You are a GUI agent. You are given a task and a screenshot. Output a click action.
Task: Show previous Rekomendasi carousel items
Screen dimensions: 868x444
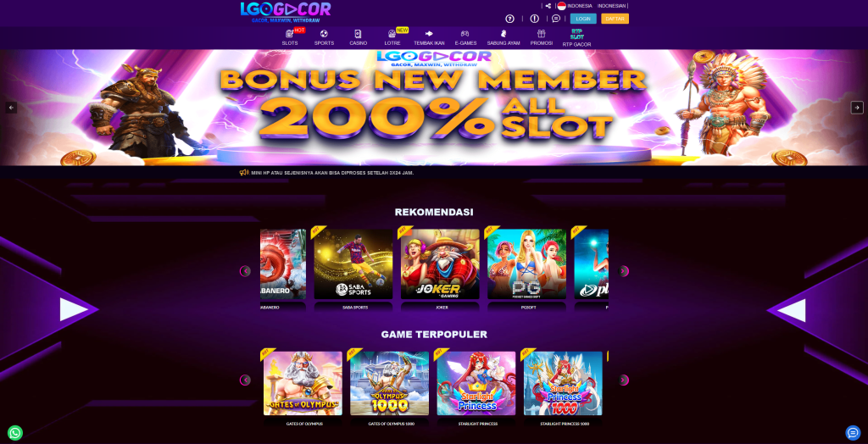pyautogui.click(x=245, y=271)
